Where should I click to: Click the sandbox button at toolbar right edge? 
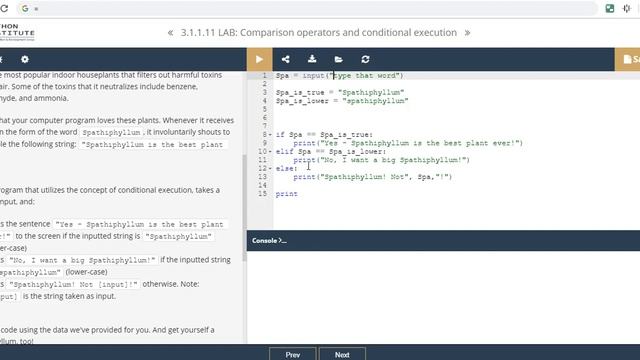(627, 59)
